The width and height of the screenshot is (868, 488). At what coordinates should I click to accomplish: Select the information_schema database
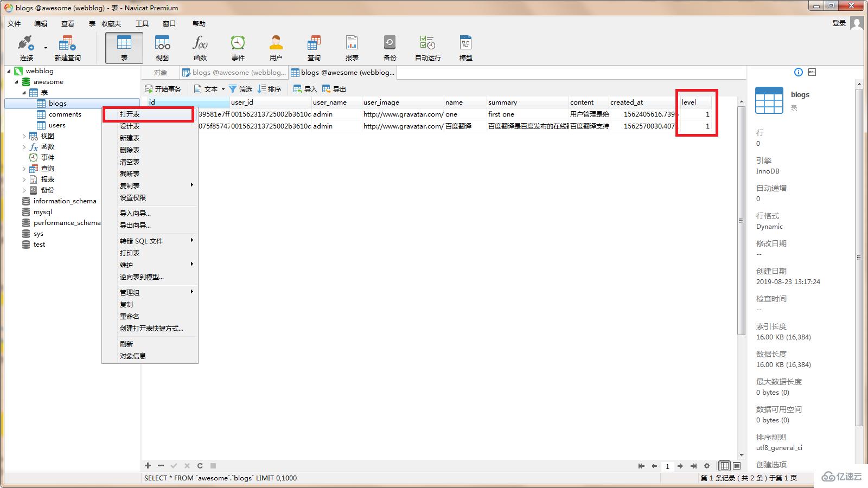coord(65,201)
